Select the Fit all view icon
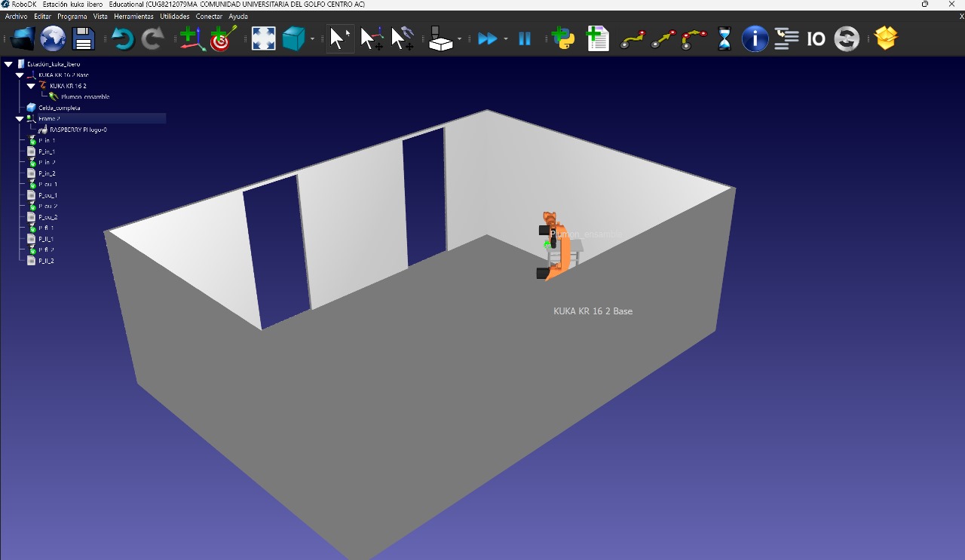The width and height of the screenshot is (965, 560). pyautogui.click(x=263, y=38)
